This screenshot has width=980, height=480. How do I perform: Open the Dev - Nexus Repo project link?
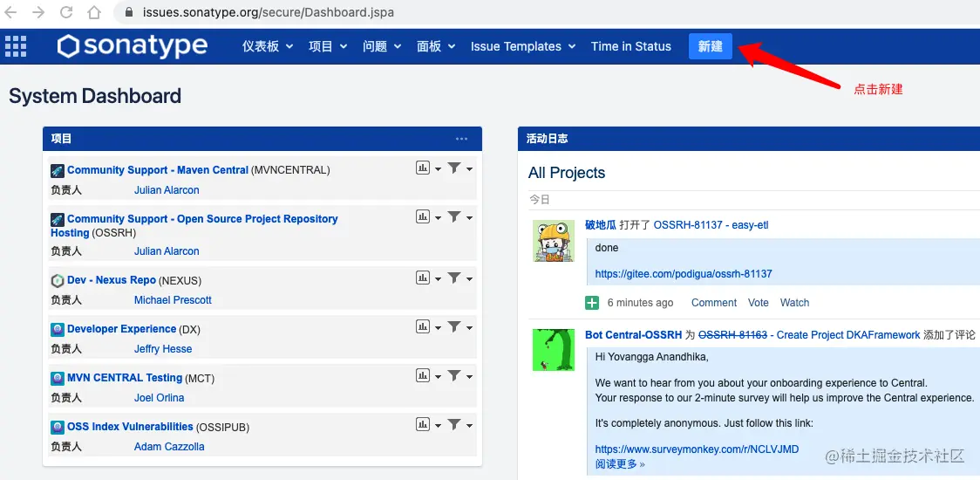(112, 280)
